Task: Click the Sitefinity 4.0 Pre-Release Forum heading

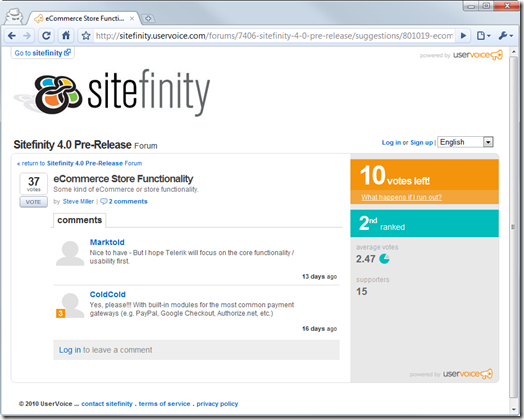Action: tap(85, 145)
